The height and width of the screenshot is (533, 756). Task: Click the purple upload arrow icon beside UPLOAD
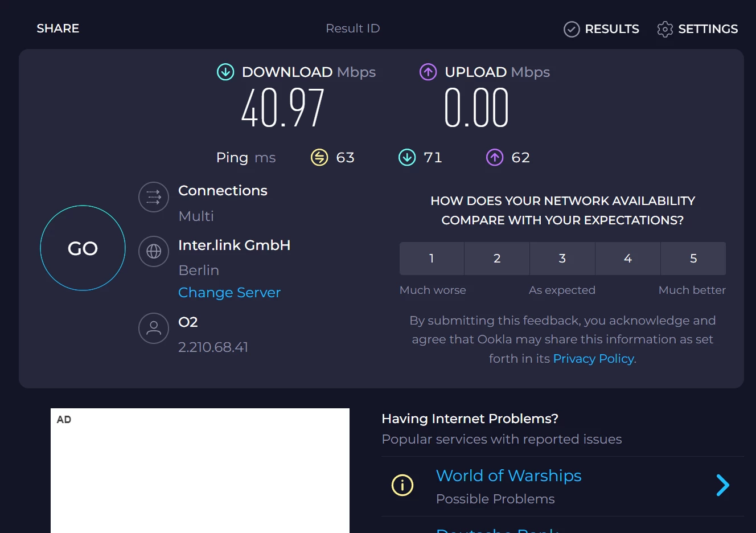[428, 72]
